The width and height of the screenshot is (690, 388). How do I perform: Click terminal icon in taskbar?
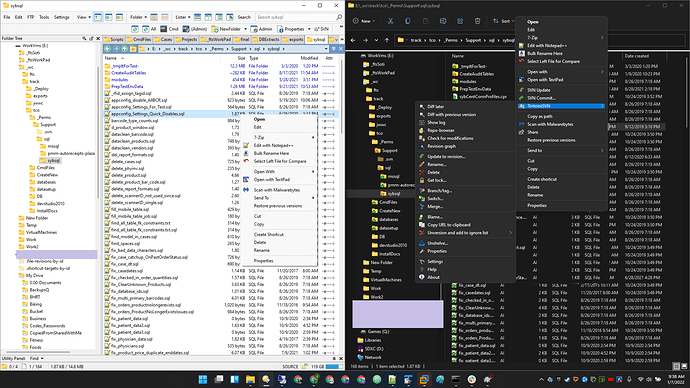click(455, 379)
